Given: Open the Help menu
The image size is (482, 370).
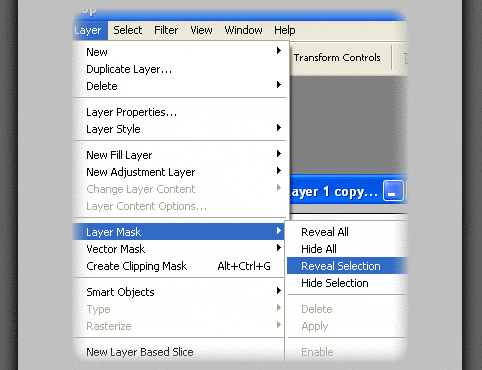Looking at the screenshot, I should point(285,30).
